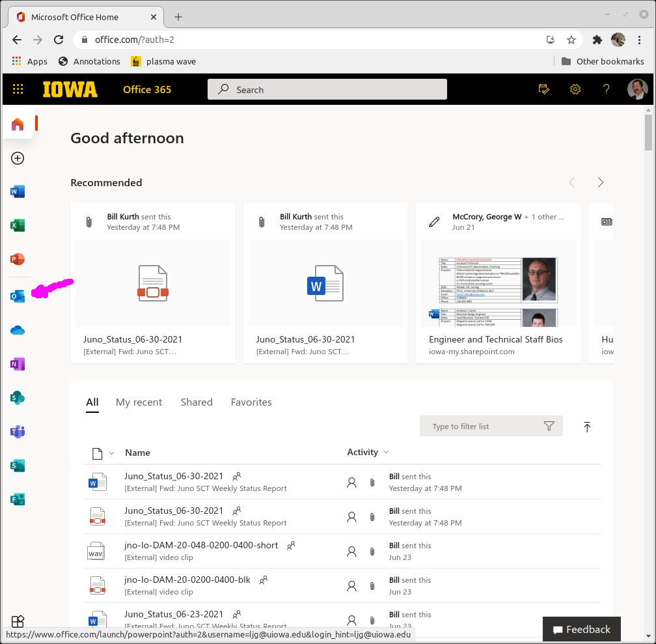
Task: Click the filter funnel icon
Action: tap(549, 427)
